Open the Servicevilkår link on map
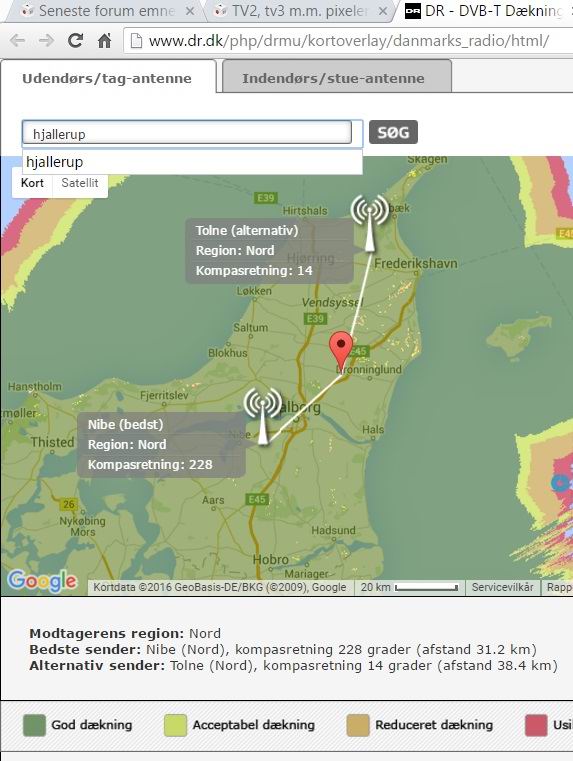The height and width of the screenshot is (761, 573). tap(502, 587)
